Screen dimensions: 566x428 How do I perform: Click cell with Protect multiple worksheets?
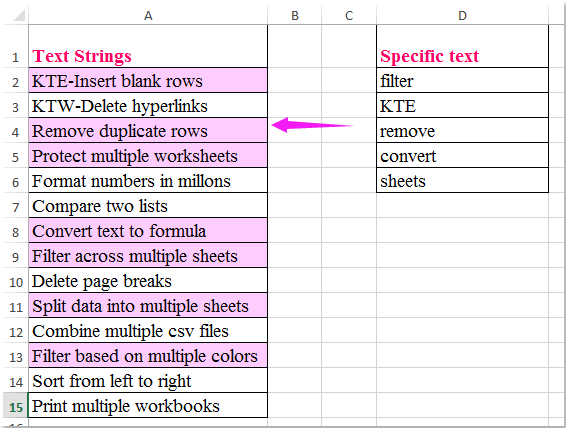(148, 155)
